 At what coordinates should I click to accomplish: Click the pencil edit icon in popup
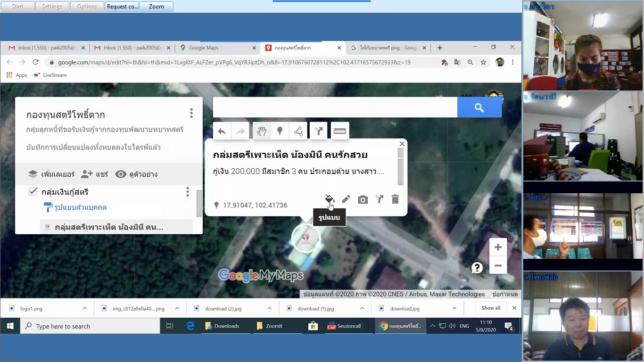pyautogui.click(x=346, y=199)
